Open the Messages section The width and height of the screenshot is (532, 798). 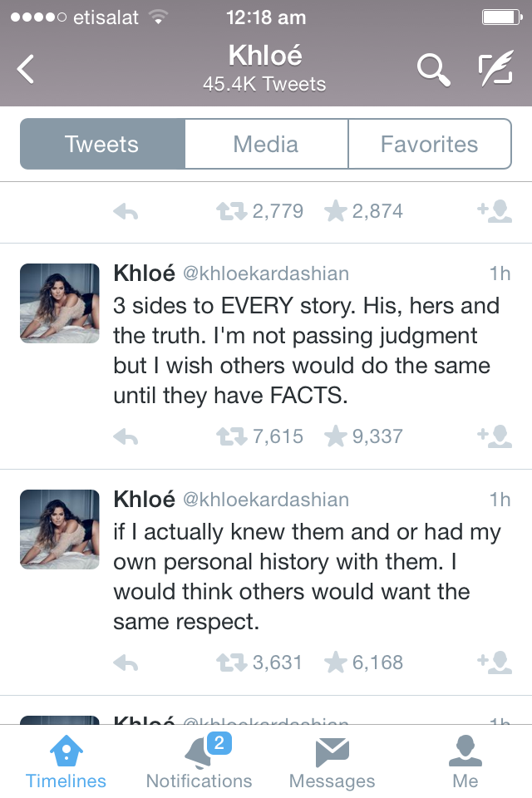tap(332, 761)
